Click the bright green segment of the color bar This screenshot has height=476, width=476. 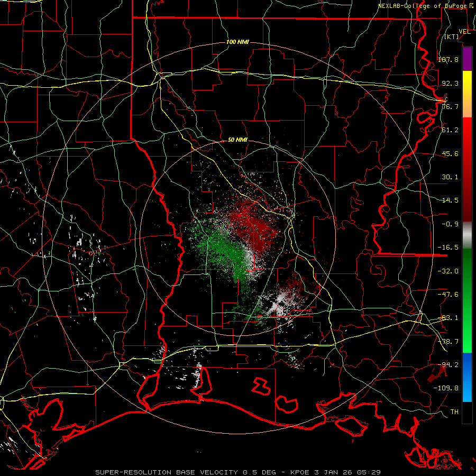tap(467, 300)
